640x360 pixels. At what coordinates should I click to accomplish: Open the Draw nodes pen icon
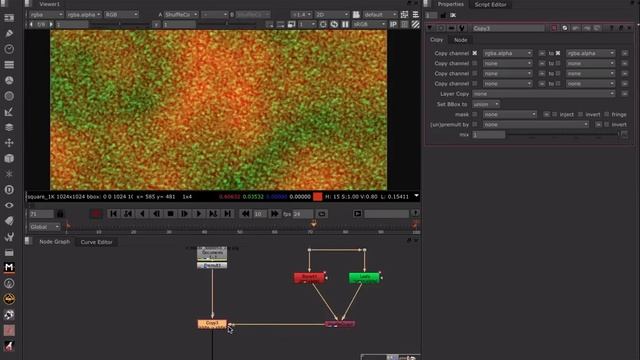(9, 33)
